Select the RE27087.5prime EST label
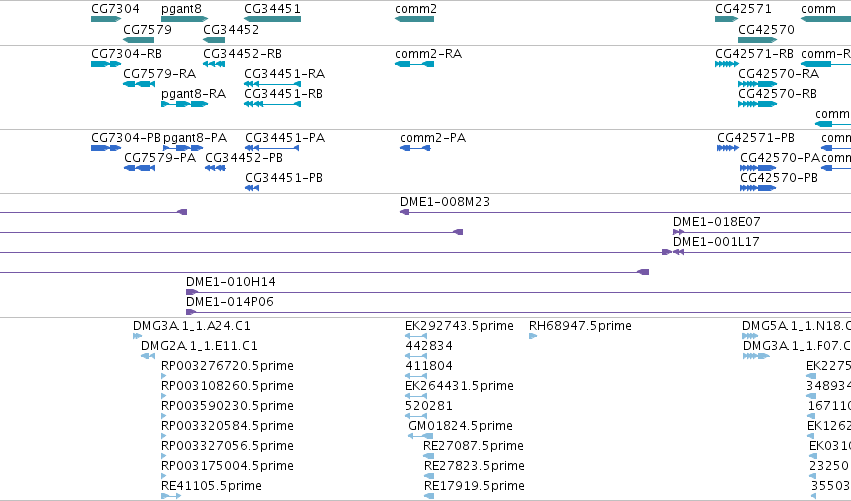 tap(473, 446)
